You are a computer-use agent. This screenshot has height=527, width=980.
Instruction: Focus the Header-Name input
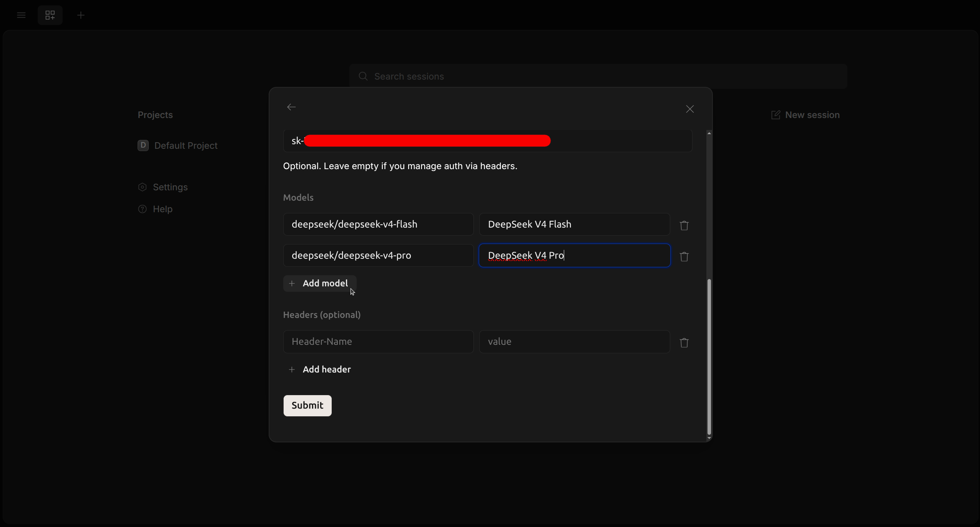[x=379, y=342]
